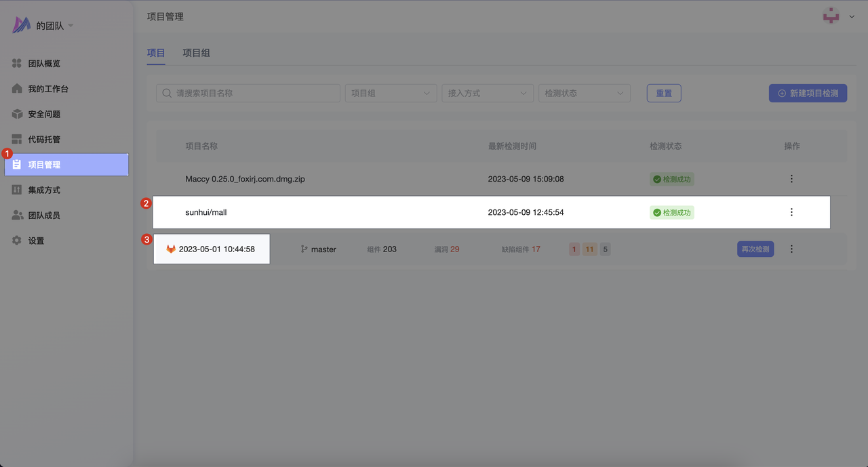Click the 集成方式 sidebar icon
This screenshot has width=868, height=467.
[17, 190]
